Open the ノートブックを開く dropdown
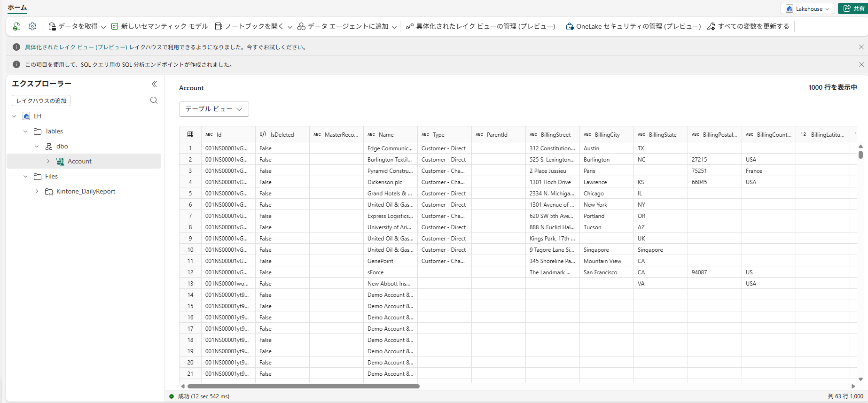Image resolution: width=868 pixels, height=403 pixels. (x=253, y=26)
